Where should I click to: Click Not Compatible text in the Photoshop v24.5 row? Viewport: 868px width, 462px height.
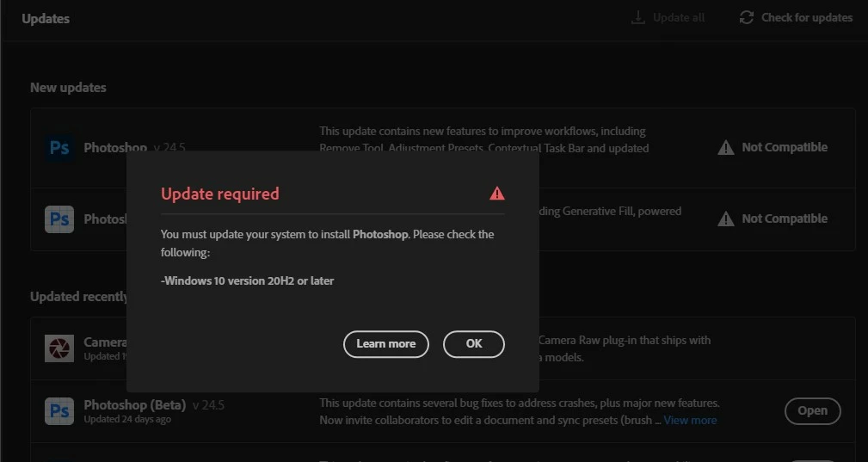point(785,147)
